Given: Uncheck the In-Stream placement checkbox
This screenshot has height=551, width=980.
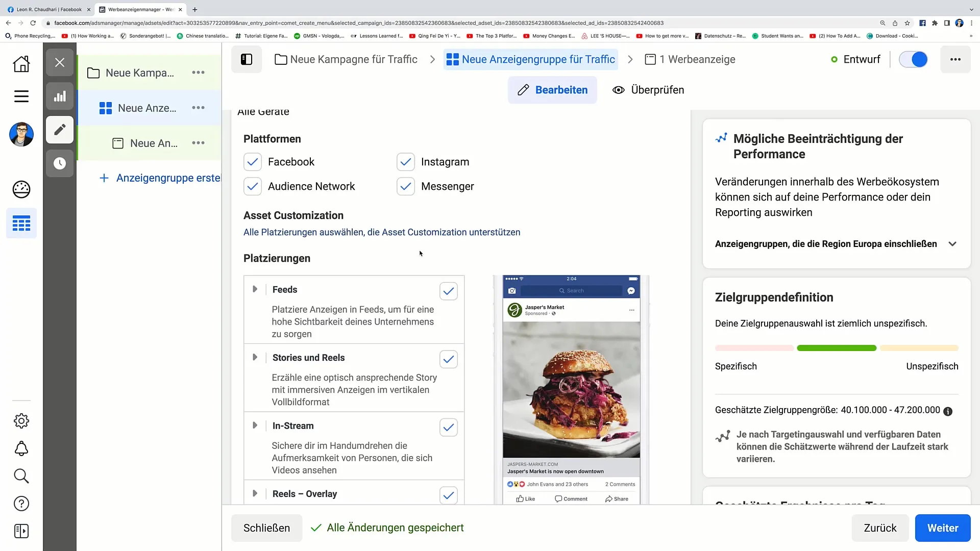Looking at the screenshot, I should click(x=449, y=428).
